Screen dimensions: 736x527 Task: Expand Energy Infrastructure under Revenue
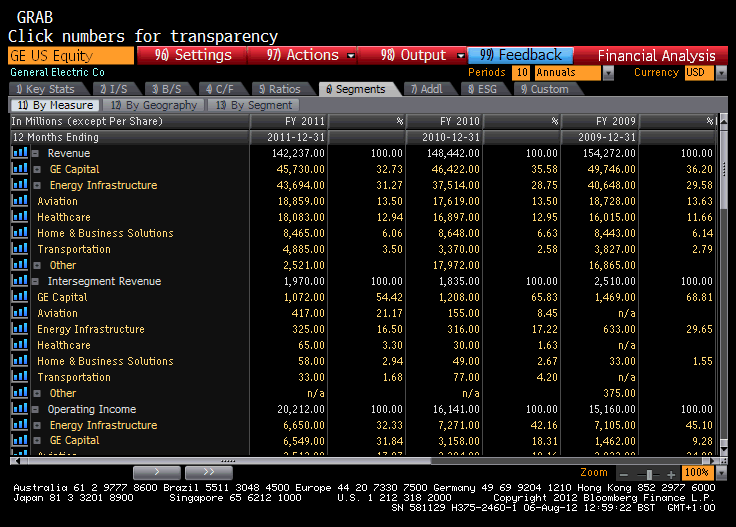coord(37,185)
